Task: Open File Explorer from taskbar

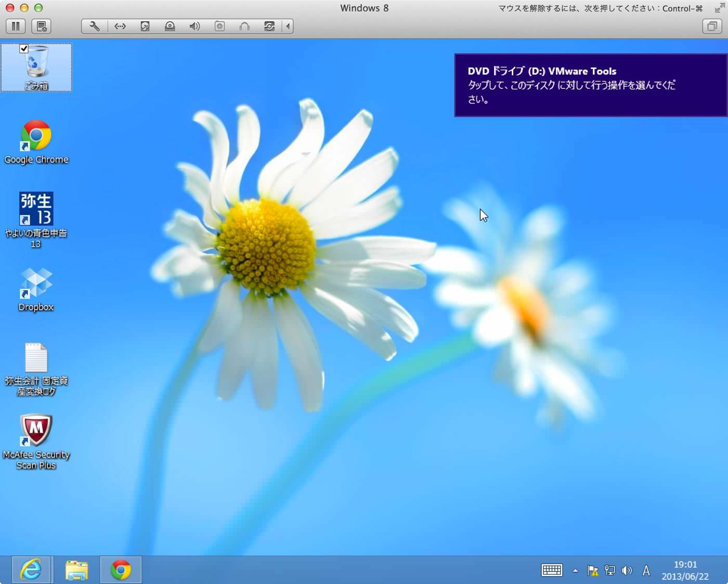Action: point(76,570)
